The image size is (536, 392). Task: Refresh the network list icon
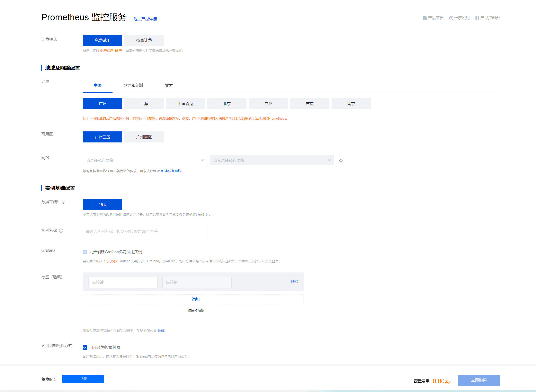coord(341,161)
